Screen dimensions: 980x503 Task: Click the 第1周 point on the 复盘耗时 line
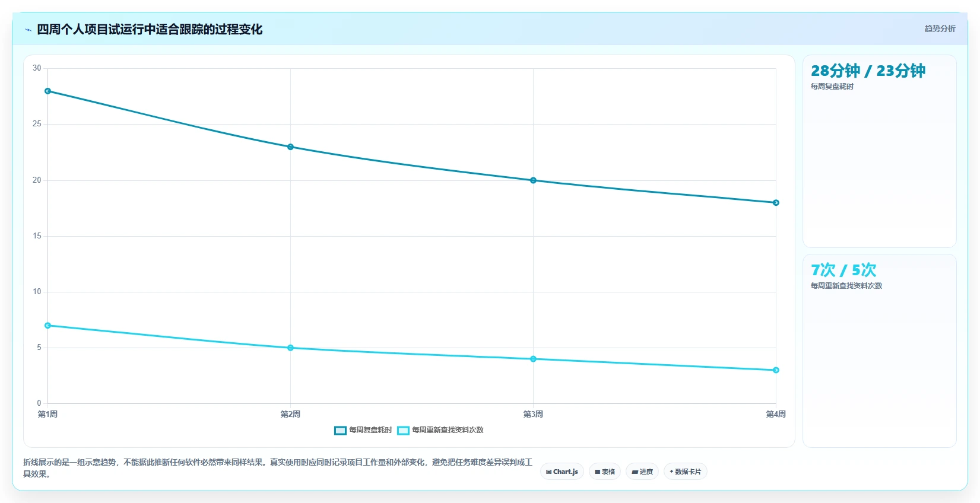tap(48, 91)
